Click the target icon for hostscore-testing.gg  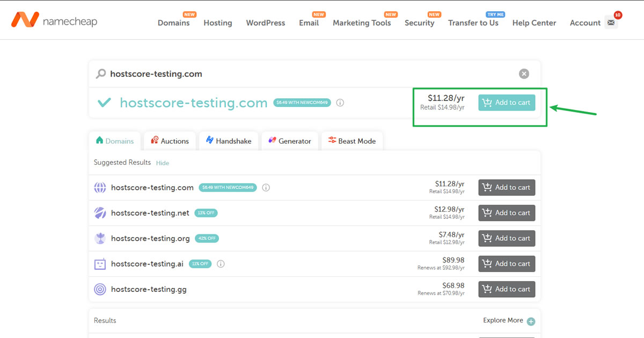point(100,289)
